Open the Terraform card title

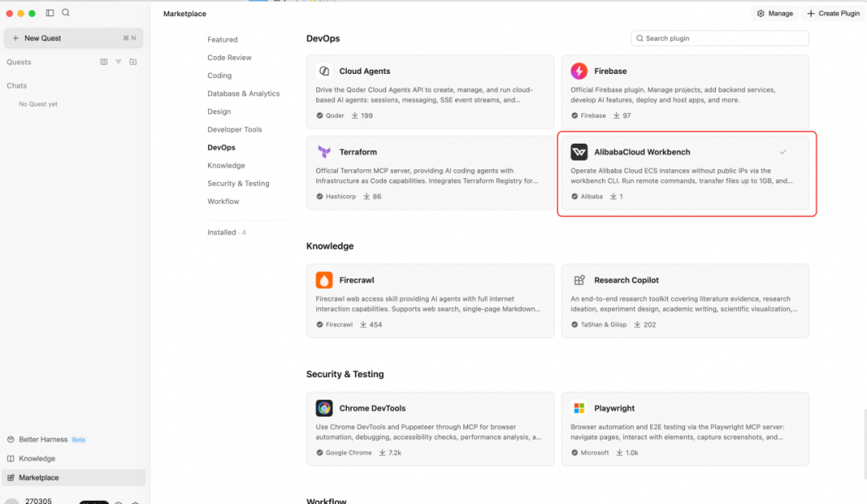coord(358,152)
